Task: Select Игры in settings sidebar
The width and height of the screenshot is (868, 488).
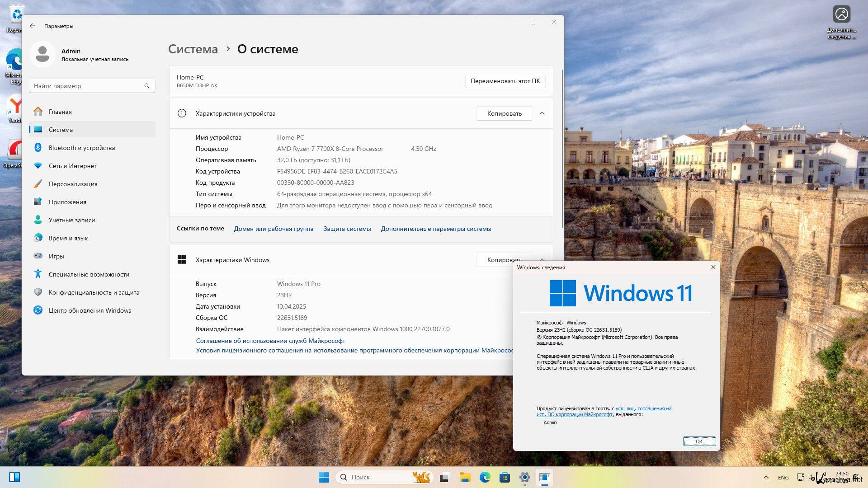Action: click(57, 256)
